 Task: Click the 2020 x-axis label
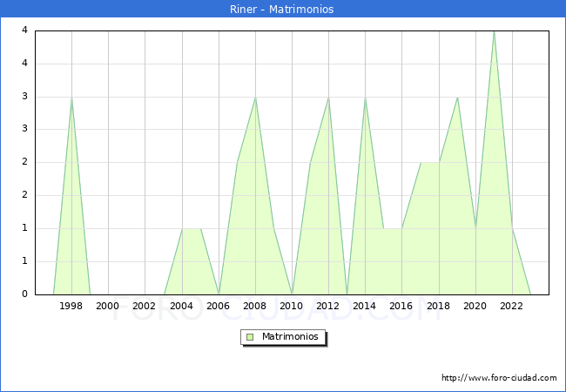point(475,306)
